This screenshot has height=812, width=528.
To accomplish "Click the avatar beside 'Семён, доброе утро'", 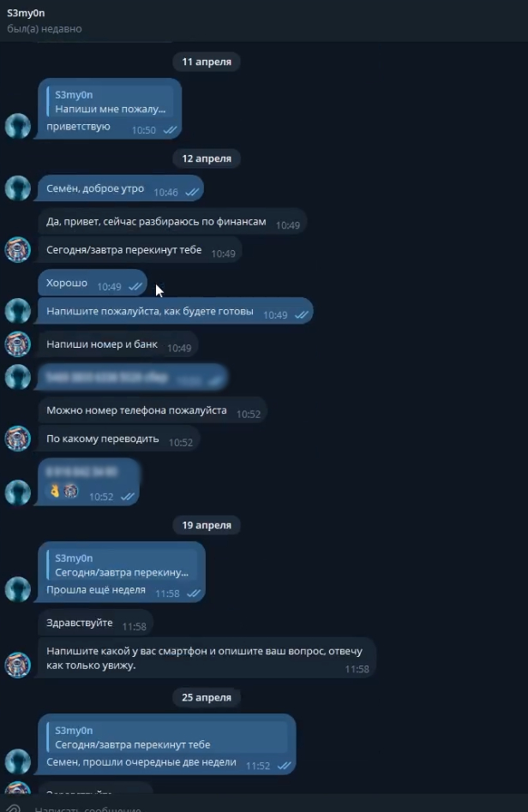I will (18, 188).
